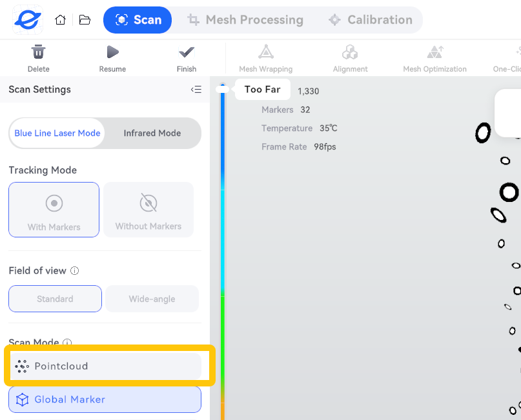Open project folder icon
Image resolution: width=521 pixels, height=420 pixels.
(x=85, y=19)
